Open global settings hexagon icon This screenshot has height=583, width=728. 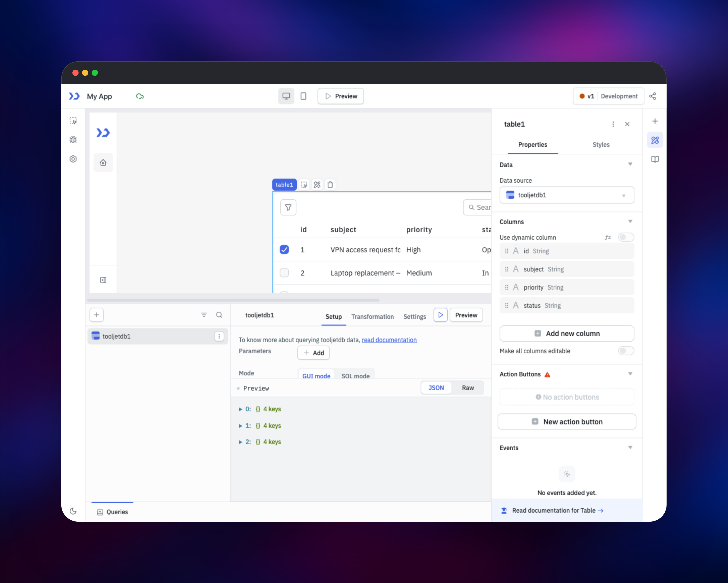[73, 159]
